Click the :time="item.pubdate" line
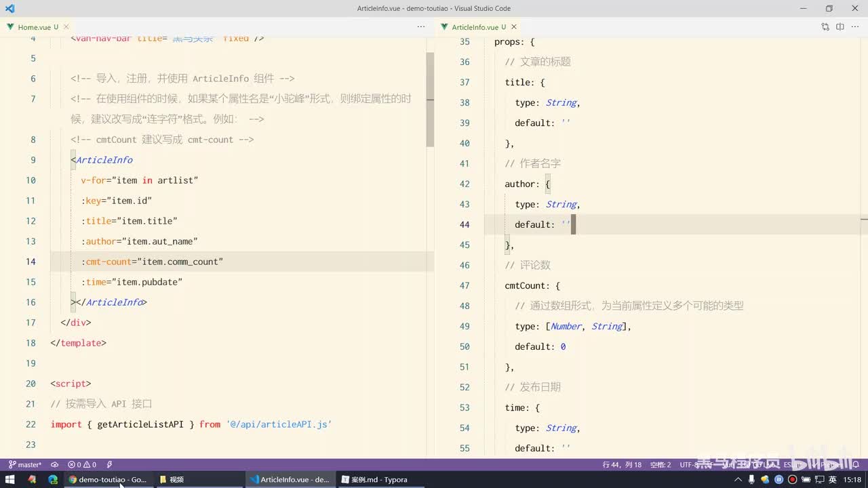The height and width of the screenshot is (488, 868). 132,282
